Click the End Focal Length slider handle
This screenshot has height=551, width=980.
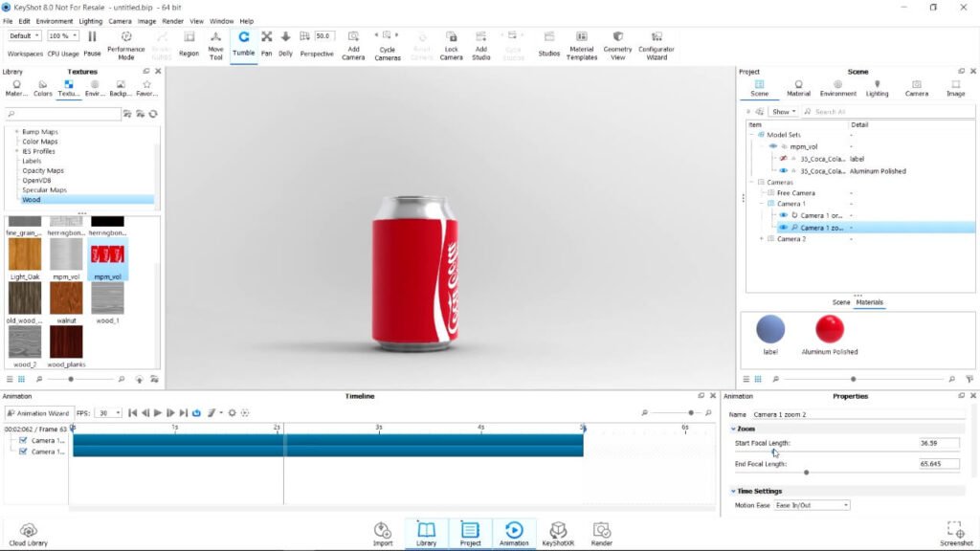(x=806, y=473)
